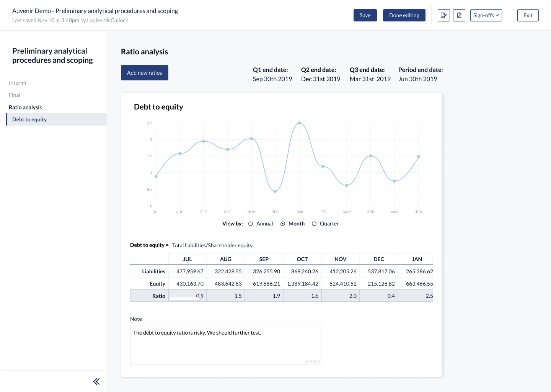Click the formula Total liabilities/Shareholder equity

[x=212, y=245]
